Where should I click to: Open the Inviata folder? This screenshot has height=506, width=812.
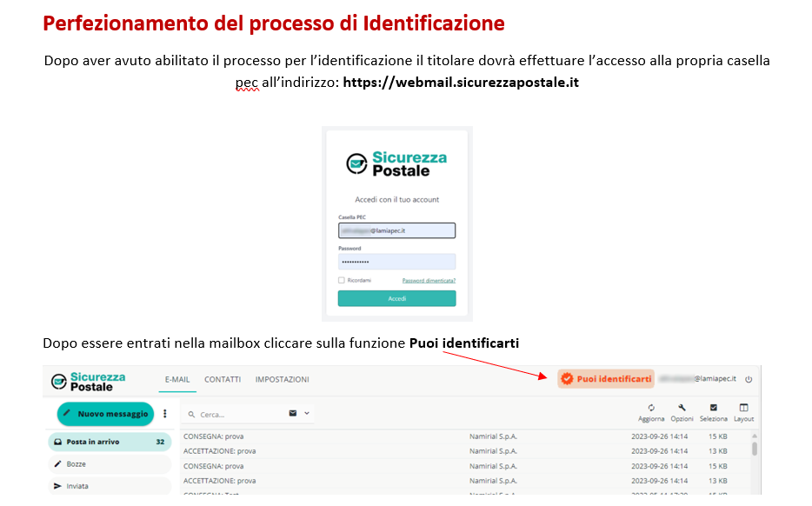pyautogui.click(x=110, y=486)
